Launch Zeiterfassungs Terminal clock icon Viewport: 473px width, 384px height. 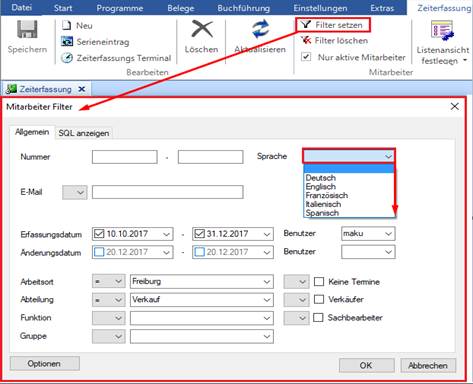pyautogui.click(x=67, y=58)
